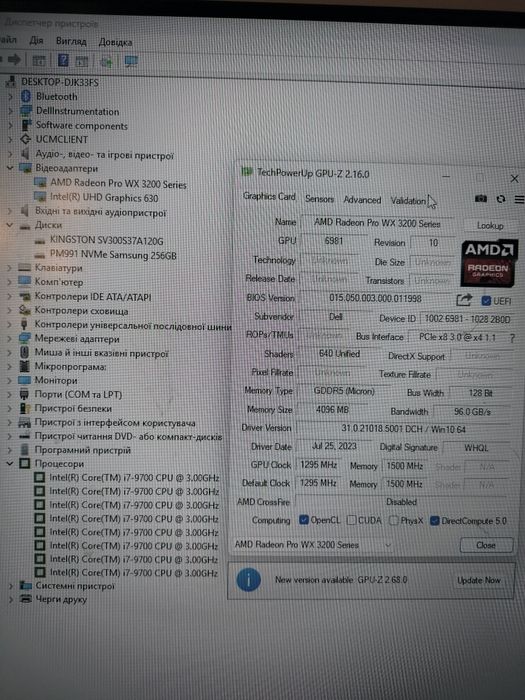Viewport: 525px width, 700px height.
Task: Open the GPU-Z hamburger menu
Action: tap(519, 199)
